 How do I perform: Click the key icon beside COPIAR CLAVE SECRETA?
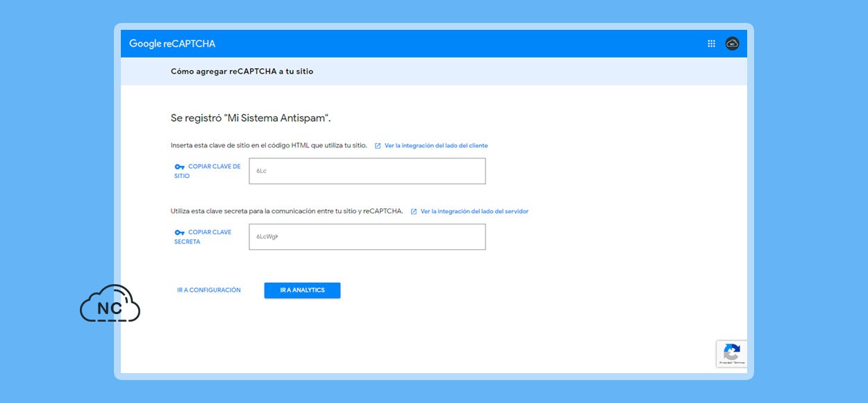tap(179, 232)
